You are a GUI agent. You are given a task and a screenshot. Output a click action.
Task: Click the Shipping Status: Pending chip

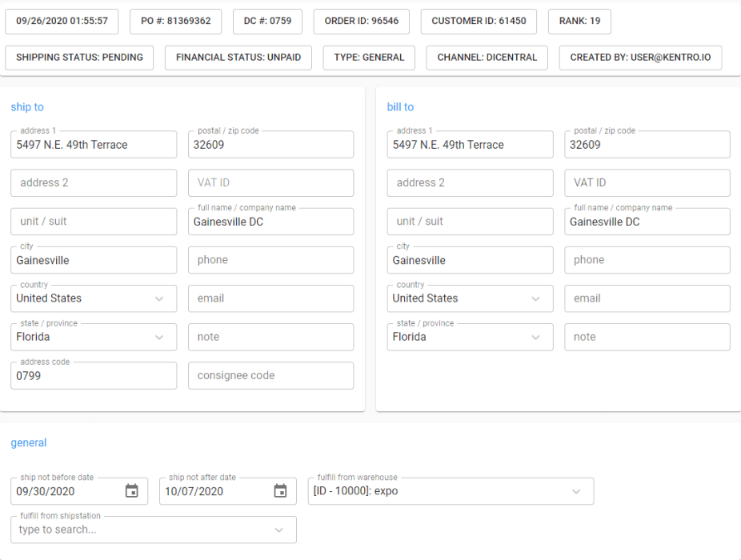pos(79,58)
